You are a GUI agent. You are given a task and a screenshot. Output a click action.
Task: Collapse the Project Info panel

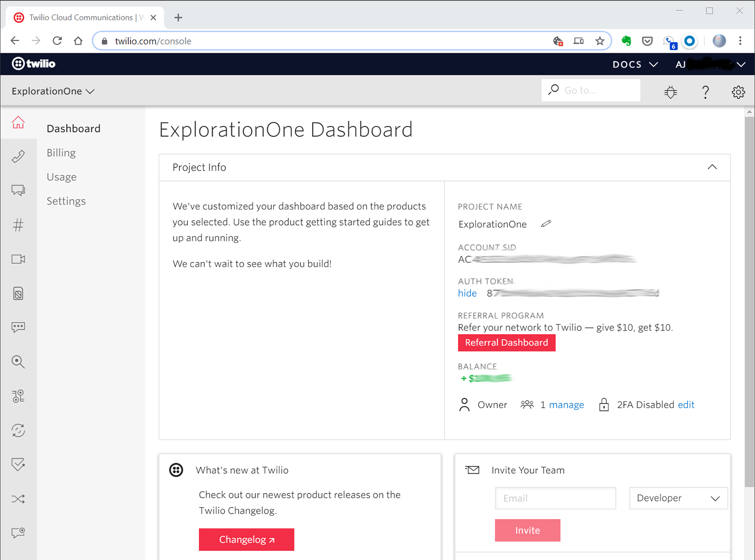click(x=713, y=167)
